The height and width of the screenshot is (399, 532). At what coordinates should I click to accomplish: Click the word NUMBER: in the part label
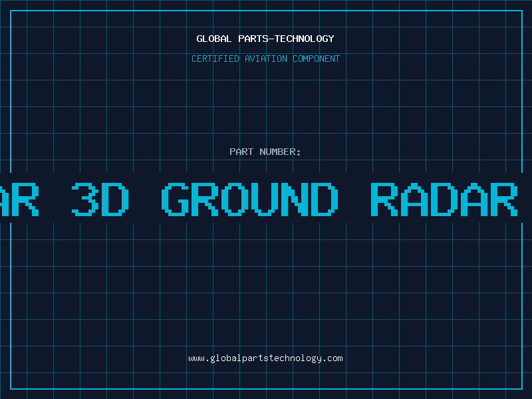pyautogui.click(x=281, y=152)
